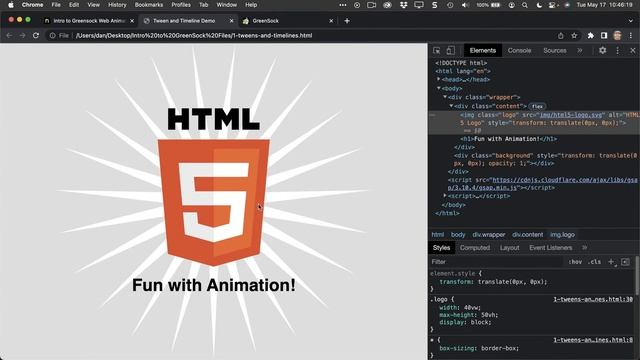The image size is (640, 360).
Task: Collapse the div class wrapper node
Action: coord(445,97)
